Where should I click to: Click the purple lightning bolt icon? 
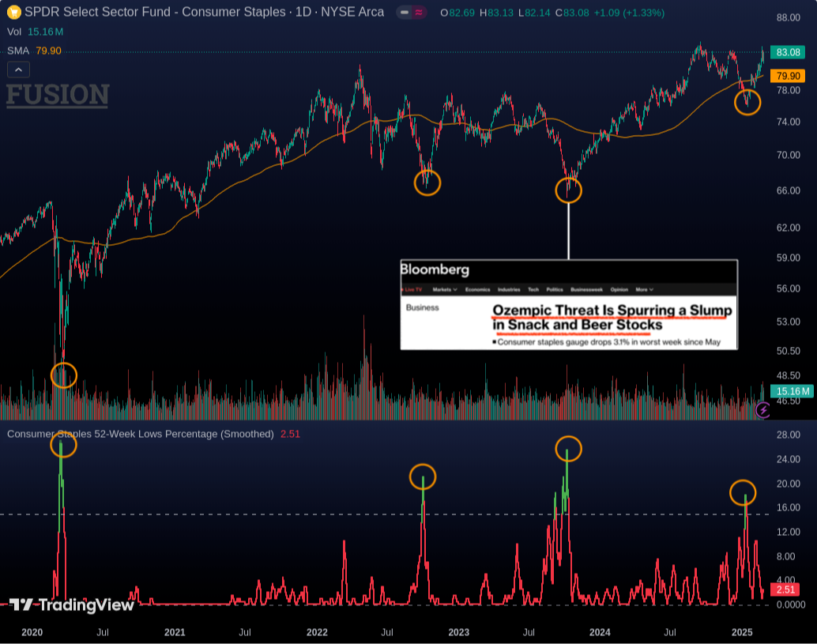pyautogui.click(x=763, y=410)
